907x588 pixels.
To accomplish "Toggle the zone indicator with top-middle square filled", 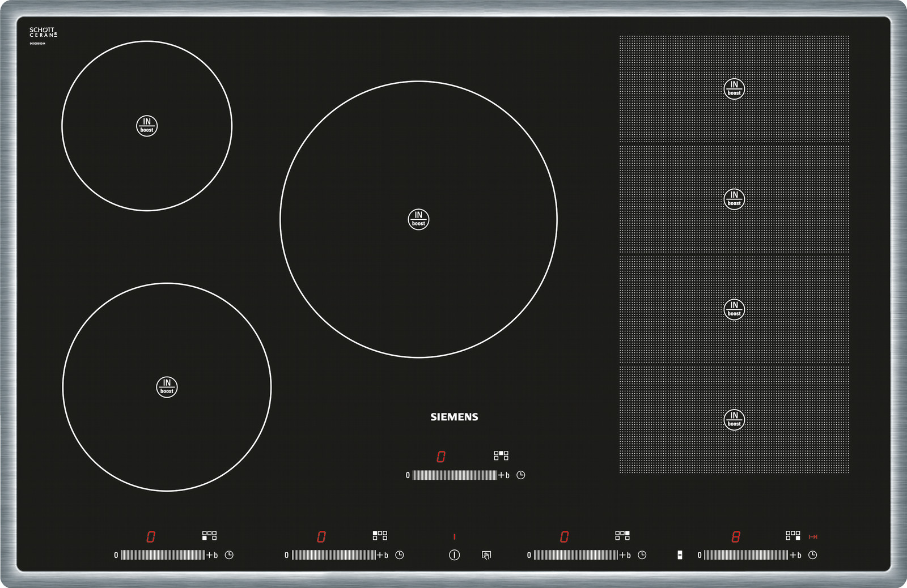I will click(x=501, y=455).
